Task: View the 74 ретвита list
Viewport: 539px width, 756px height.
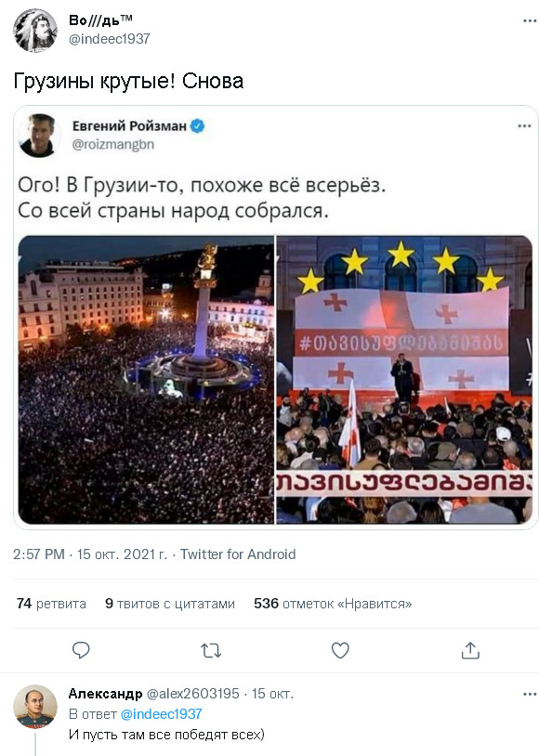Action: 51,604
